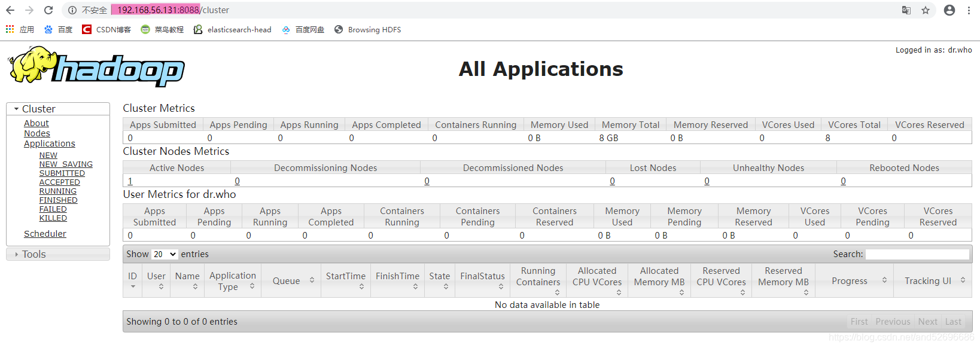Filter applications by RUNNING state
980x348 pixels.
pyautogui.click(x=58, y=191)
